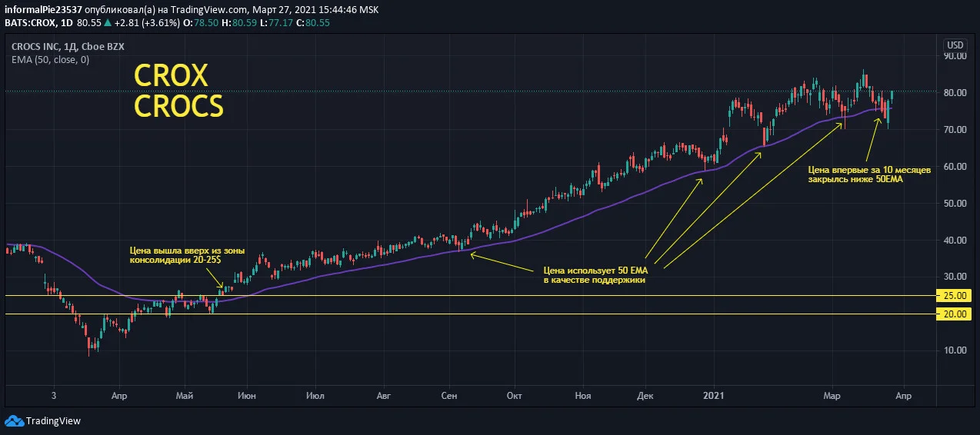
Task: Click the Июн month label on time axis
Action: tap(247, 396)
